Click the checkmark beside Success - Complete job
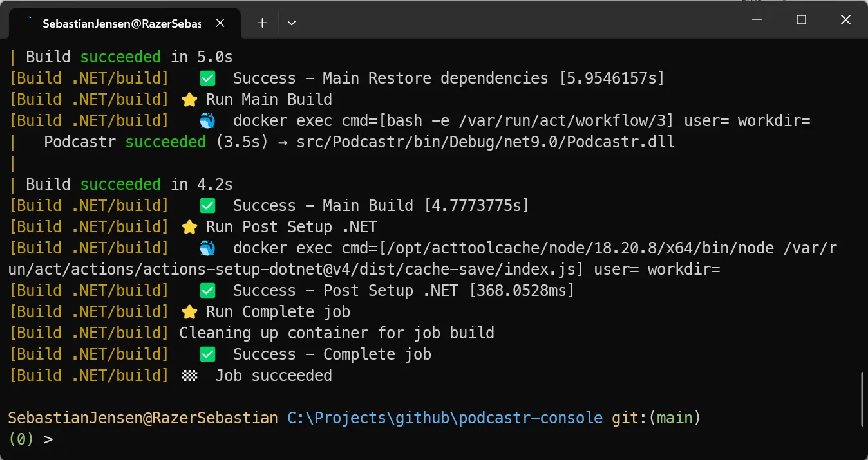This screenshot has width=868, height=460. point(207,354)
